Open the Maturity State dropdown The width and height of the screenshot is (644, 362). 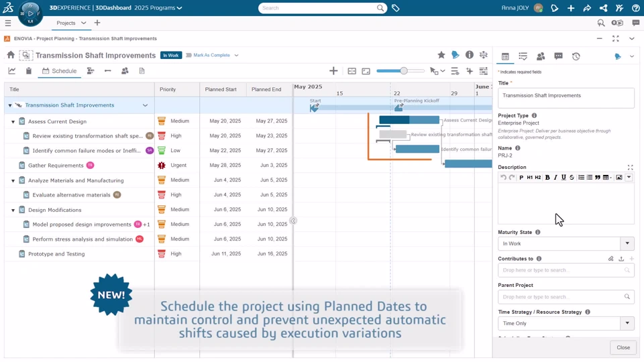[x=566, y=243]
